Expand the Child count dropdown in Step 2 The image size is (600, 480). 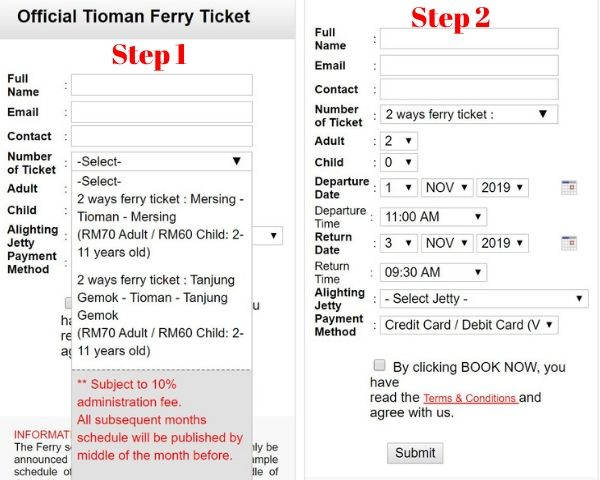(398, 162)
